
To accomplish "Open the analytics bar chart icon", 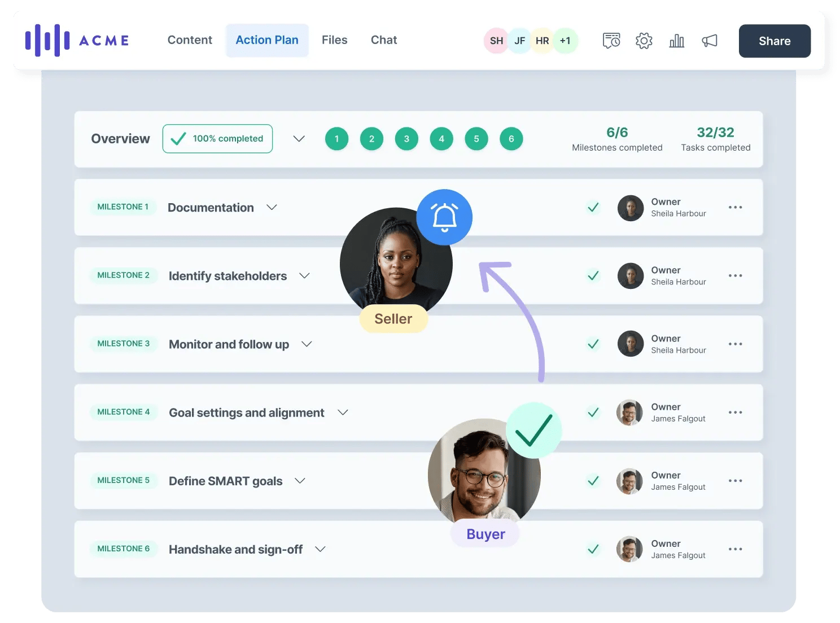I will pos(676,41).
